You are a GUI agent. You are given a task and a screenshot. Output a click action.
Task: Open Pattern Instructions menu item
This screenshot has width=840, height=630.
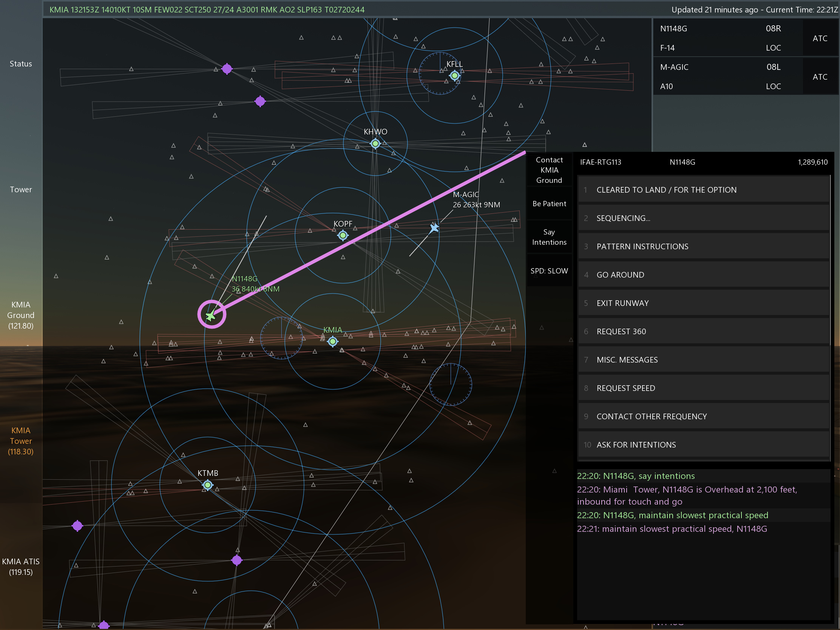[703, 247]
